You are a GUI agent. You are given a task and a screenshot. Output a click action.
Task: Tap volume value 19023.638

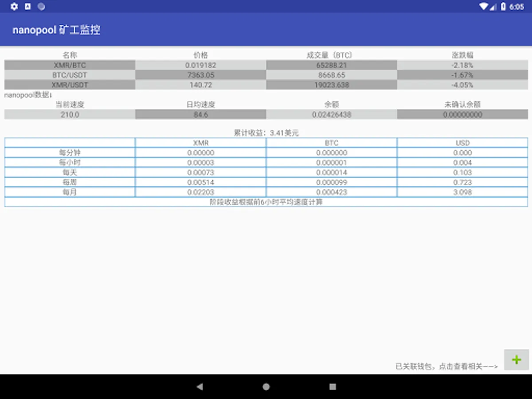332,85
